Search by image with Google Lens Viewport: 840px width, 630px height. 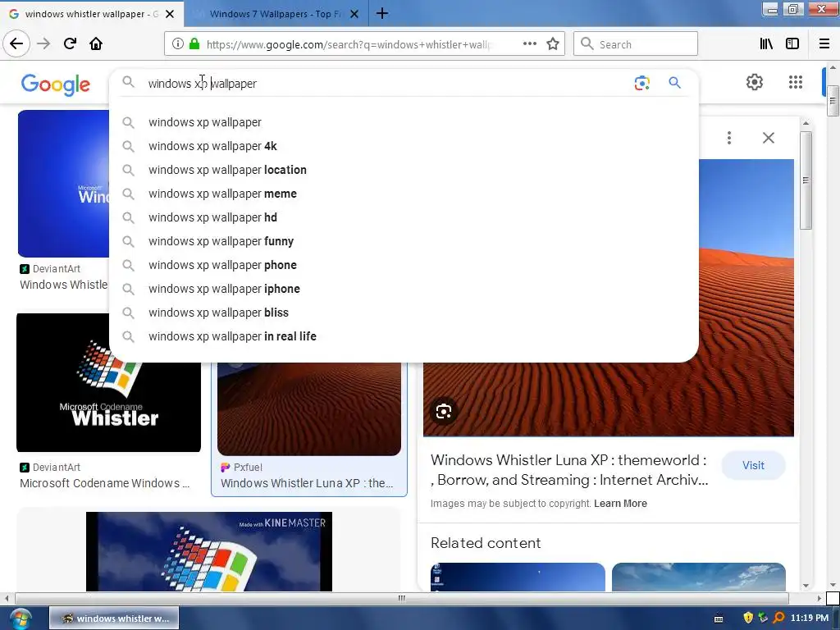point(641,83)
